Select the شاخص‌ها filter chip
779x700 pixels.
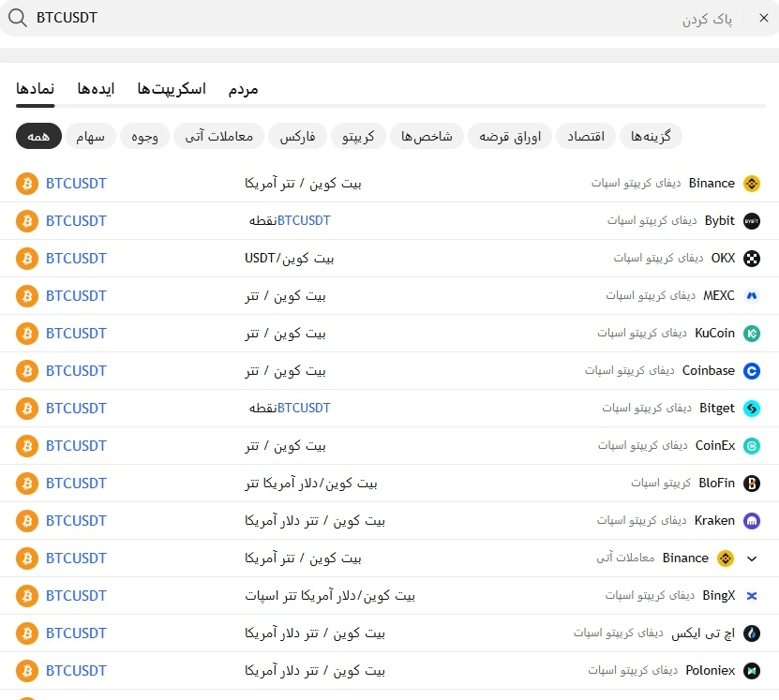427,136
